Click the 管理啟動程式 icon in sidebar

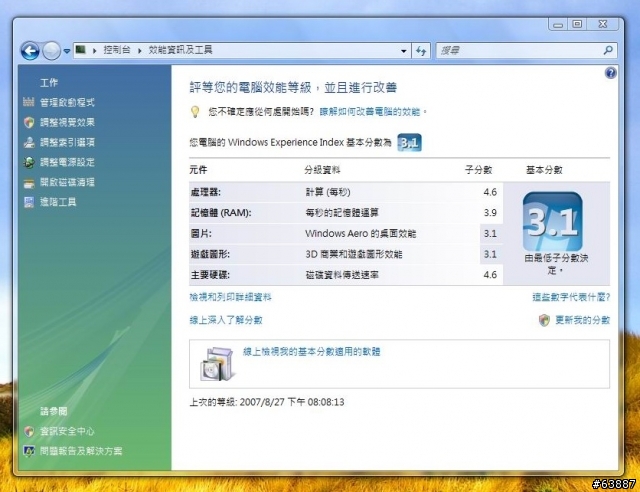29,102
